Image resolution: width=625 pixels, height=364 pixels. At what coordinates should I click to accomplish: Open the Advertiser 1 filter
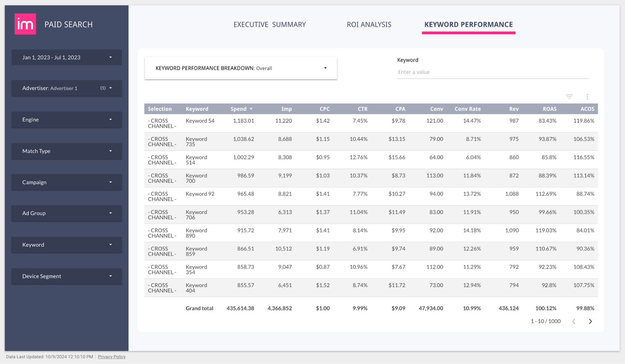coord(66,88)
